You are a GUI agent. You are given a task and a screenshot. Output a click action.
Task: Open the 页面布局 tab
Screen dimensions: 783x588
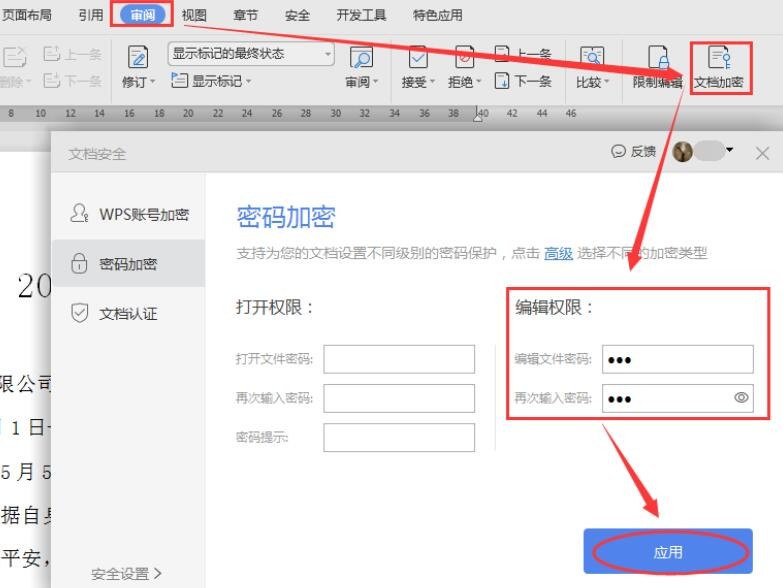(x=26, y=15)
